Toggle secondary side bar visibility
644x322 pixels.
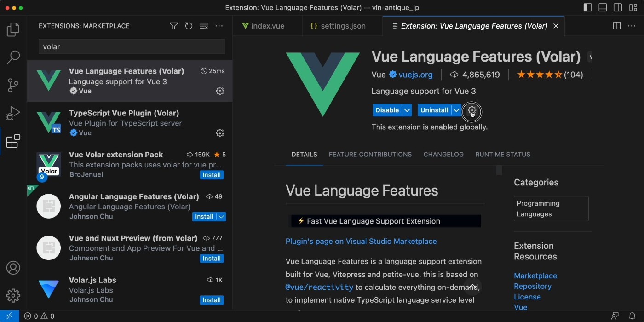(x=618, y=8)
